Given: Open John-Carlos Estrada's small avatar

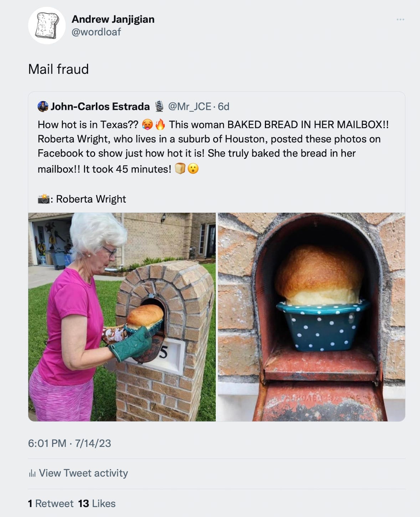Looking at the screenshot, I should 43,106.
